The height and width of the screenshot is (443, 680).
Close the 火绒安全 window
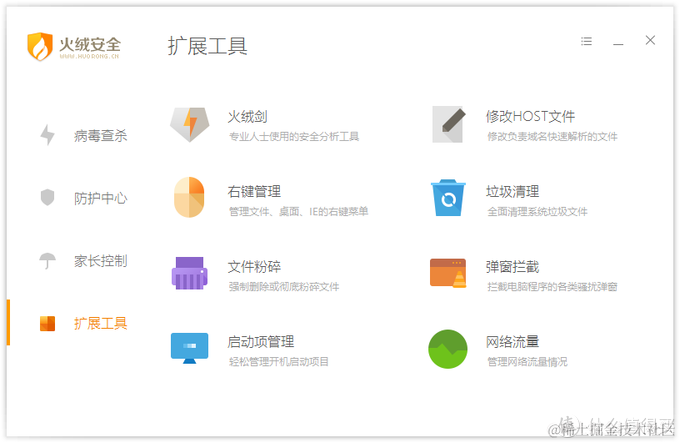pyautogui.click(x=650, y=40)
